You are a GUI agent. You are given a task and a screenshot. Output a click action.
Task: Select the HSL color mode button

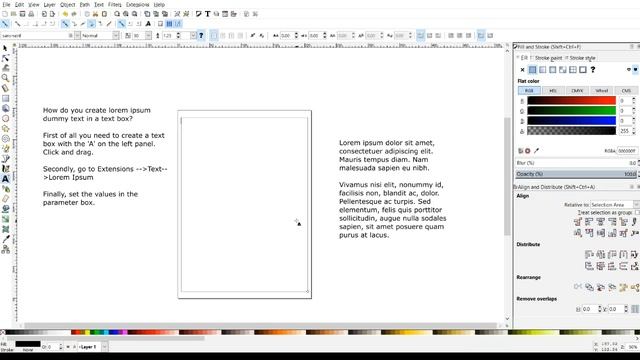(553, 90)
